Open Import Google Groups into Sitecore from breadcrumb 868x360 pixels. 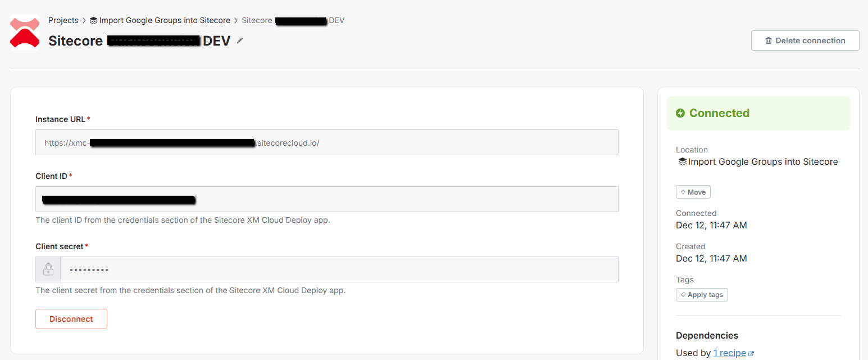pos(165,20)
